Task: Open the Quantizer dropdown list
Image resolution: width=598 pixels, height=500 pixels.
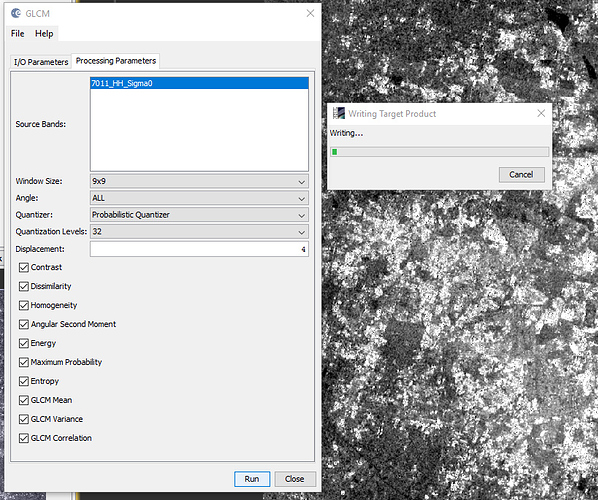Action: (x=199, y=215)
